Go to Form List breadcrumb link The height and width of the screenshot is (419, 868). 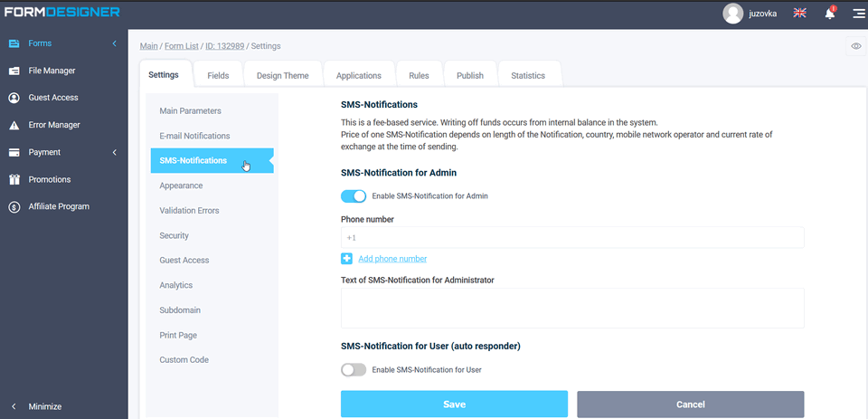tap(182, 46)
